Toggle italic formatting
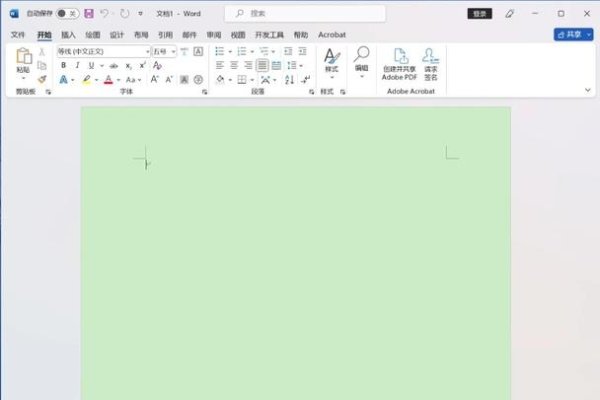The height and width of the screenshot is (400, 600). click(x=77, y=65)
